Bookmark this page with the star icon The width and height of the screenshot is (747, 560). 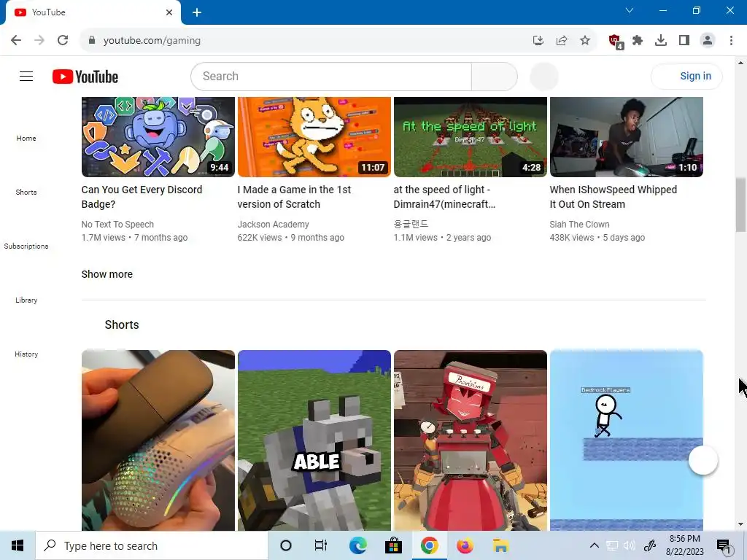click(x=585, y=41)
